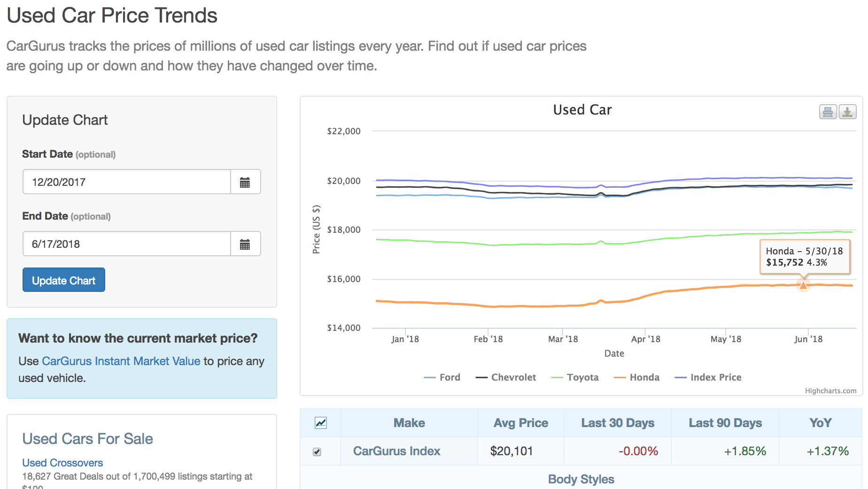Select the Avg Price column header

(x=521, y=423)
